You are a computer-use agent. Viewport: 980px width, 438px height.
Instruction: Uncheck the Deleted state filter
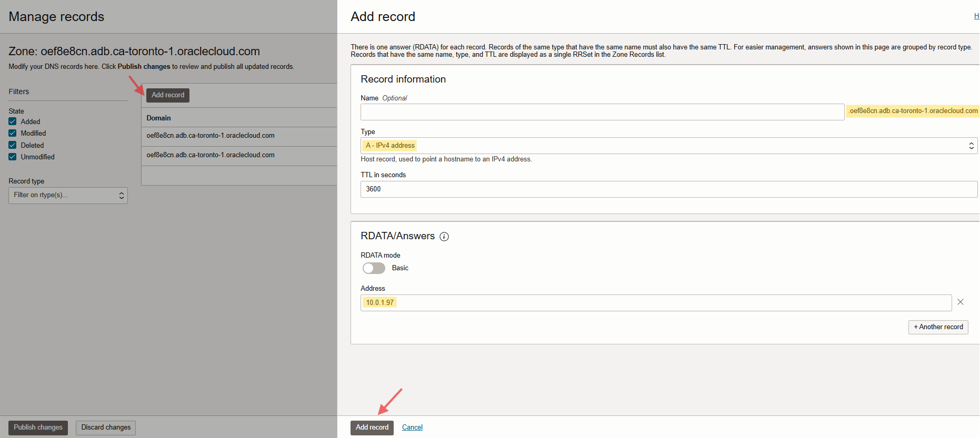pyautogui.click(x=13, y=145)
